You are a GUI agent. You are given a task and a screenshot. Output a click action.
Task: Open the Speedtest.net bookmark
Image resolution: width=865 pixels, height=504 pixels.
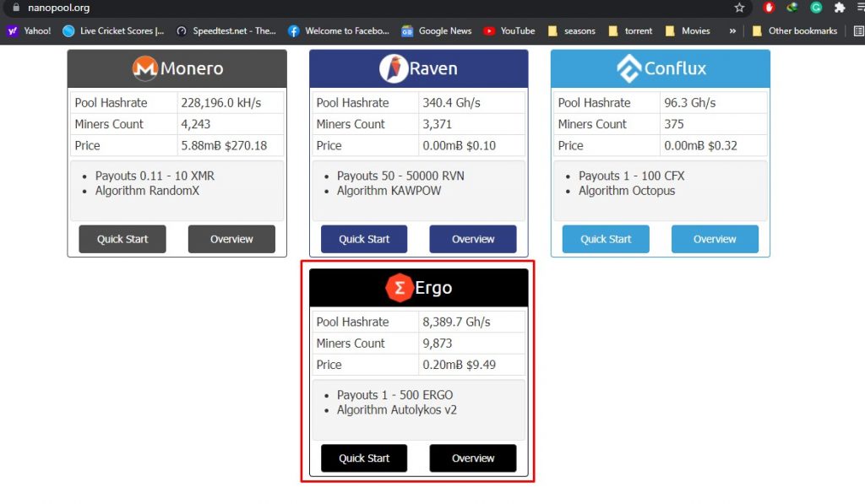tap(226, 31)
